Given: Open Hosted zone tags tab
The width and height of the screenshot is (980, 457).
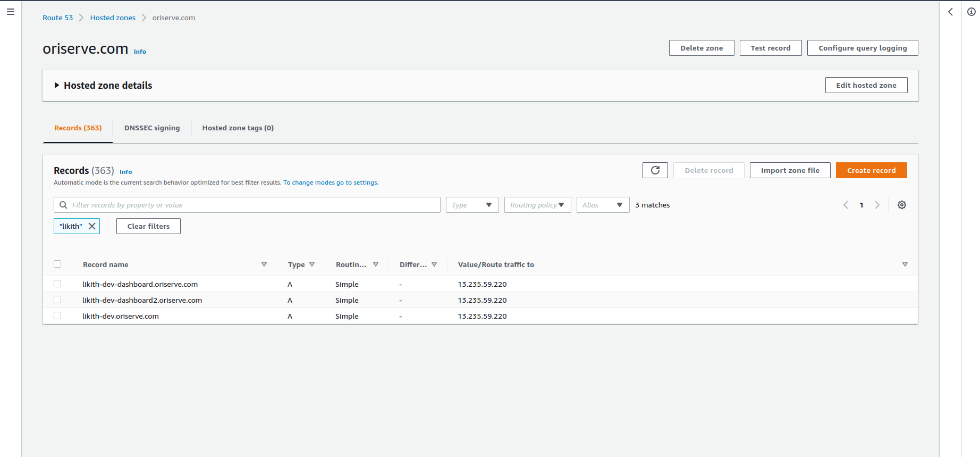Looking at the screenshot, I should (238, 128).
